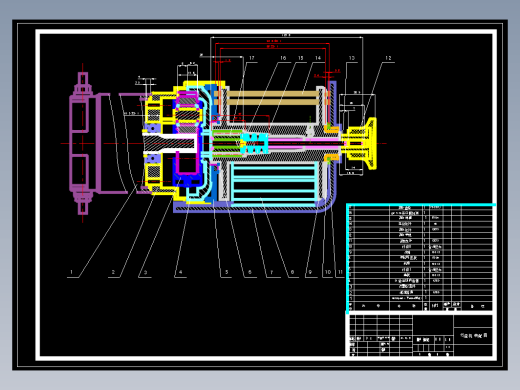Click part callout number 17
Screen dimensions: 520x390
[252, 58]
